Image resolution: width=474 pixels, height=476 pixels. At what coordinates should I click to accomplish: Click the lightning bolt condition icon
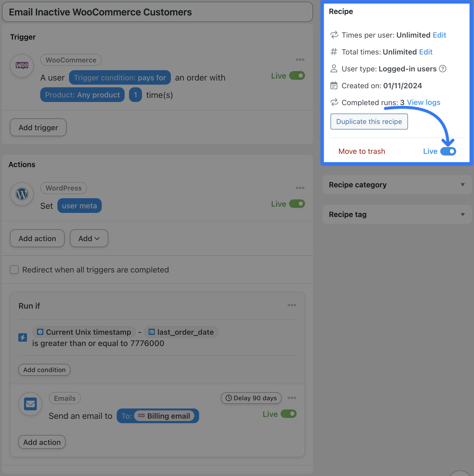point(23,338)
